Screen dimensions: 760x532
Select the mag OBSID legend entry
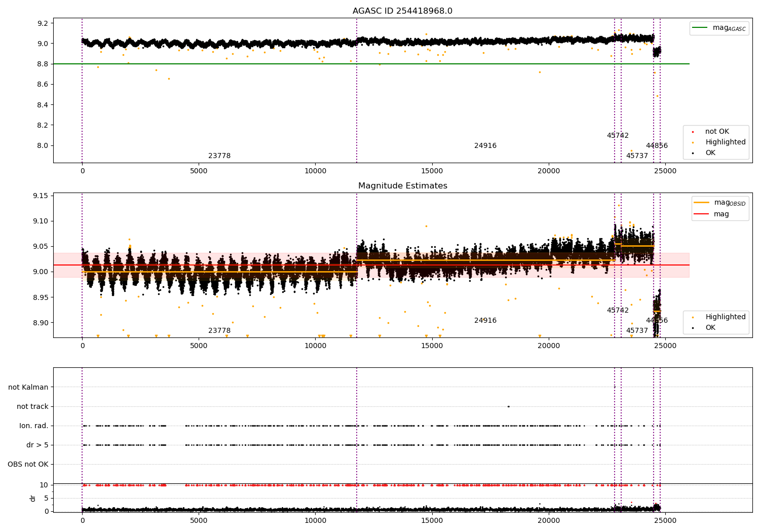pos(720,203)
